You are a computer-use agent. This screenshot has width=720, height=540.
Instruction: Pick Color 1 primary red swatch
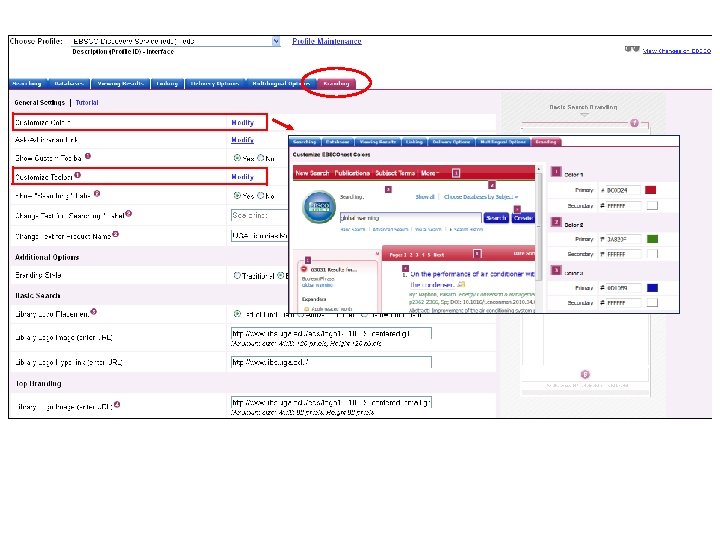pos(651,190)
